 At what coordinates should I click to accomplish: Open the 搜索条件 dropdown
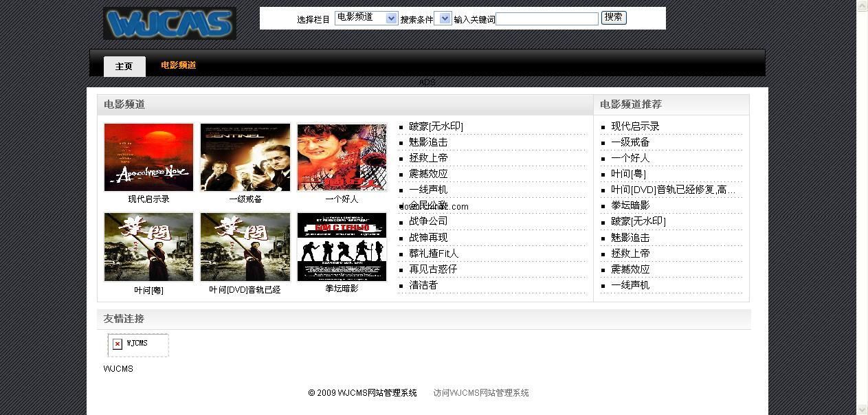click(x=443, y=19)
